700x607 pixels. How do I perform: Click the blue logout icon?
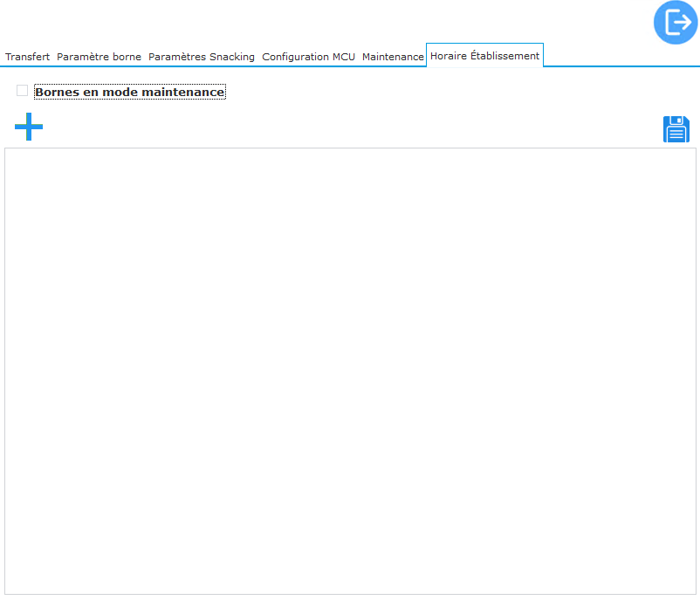tap(676, 23)
